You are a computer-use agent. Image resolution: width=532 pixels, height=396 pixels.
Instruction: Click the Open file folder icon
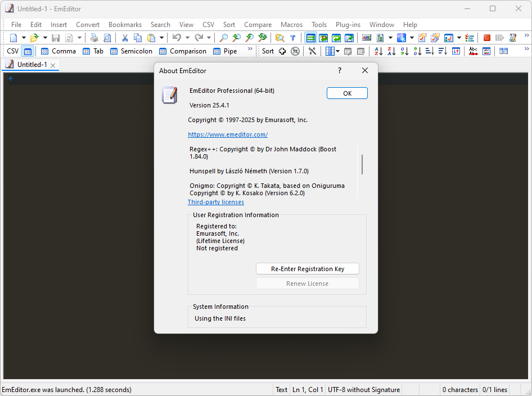coord(34,38)
